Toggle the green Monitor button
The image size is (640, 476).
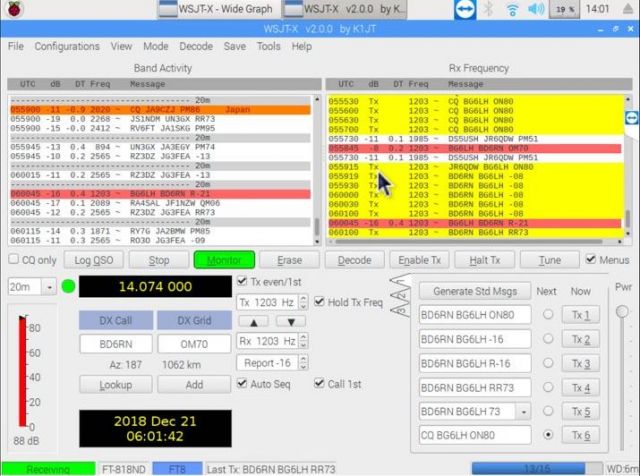point(224,260)
